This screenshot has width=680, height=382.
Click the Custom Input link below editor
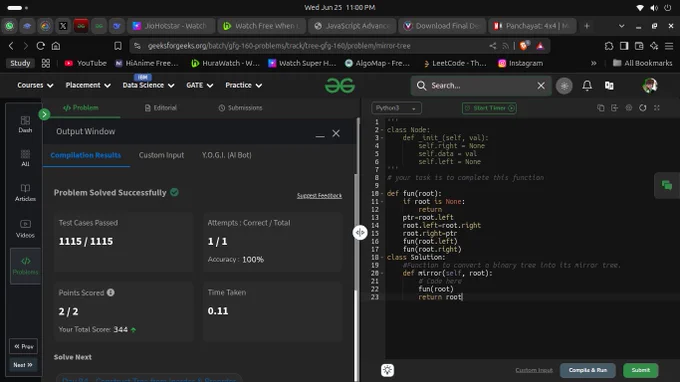pyautogui.click(x=534, y=370)
